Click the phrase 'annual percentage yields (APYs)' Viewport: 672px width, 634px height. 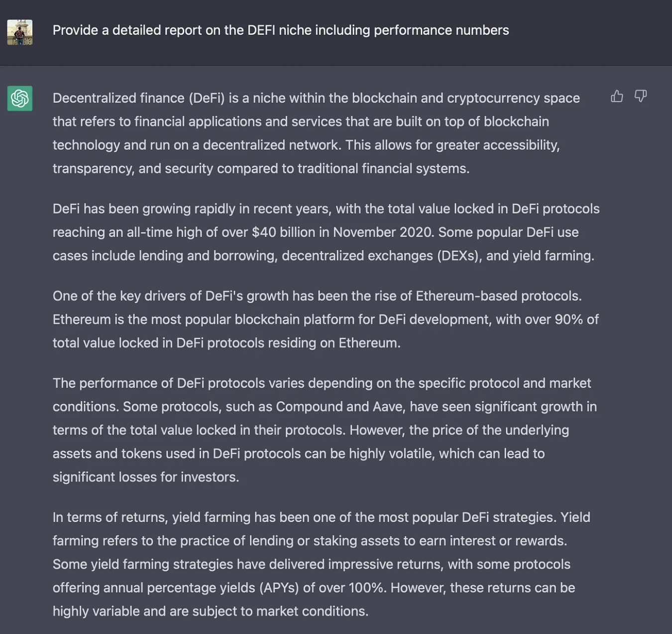[x=201, y=588]
